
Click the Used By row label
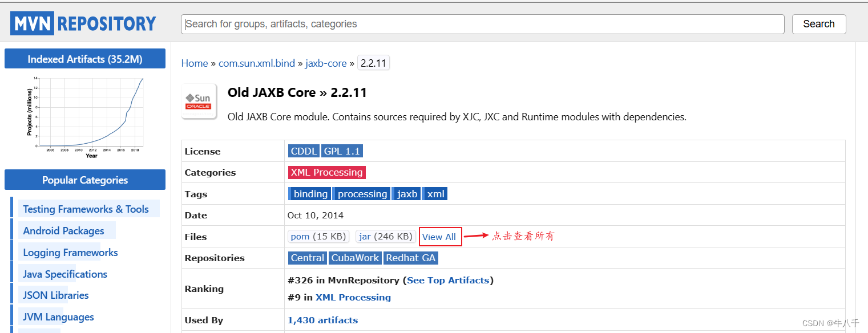click(204, 320)
